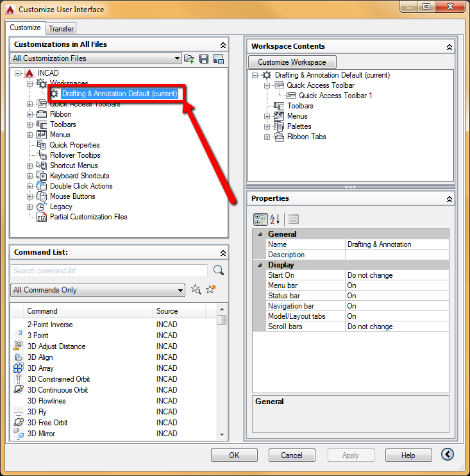
Task: Click the 3D Array command icon
Action: click(x=19, y=368)
